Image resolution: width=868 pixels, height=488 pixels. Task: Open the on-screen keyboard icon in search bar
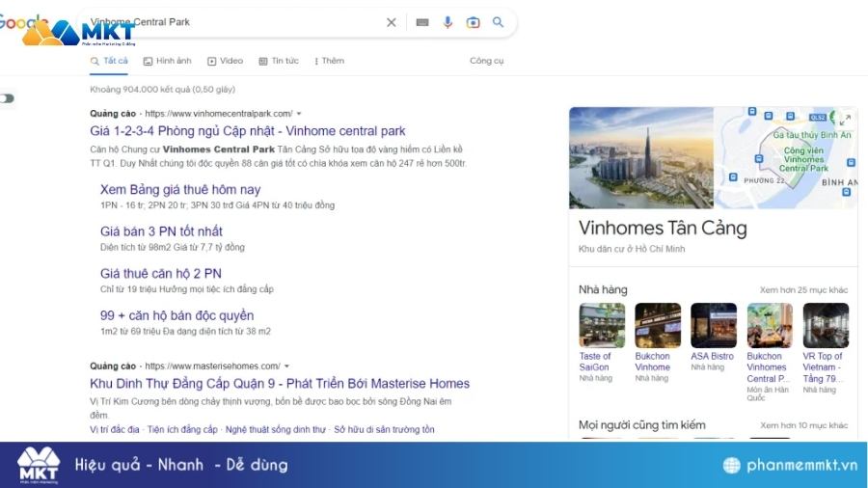coord(421,22)
